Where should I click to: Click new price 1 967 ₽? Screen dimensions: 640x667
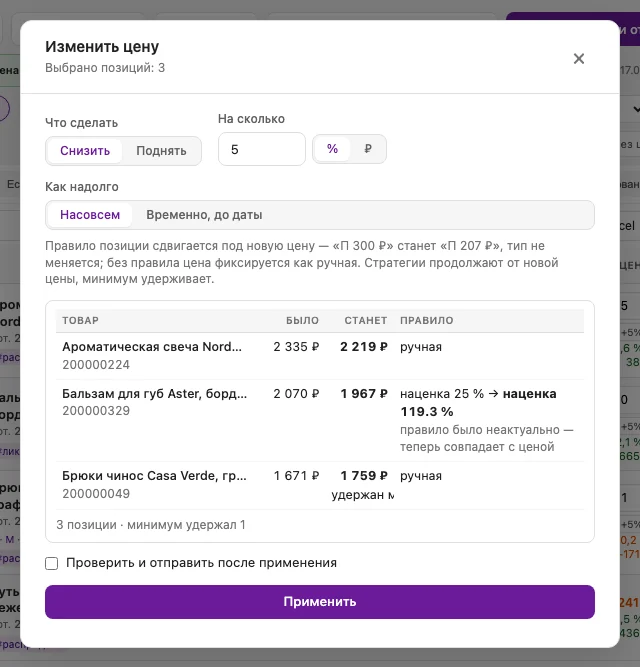364,393
